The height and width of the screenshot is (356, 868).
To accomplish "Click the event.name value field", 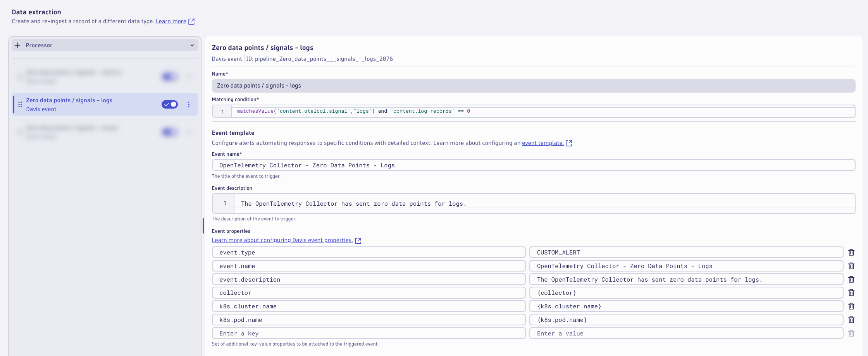I will (686, 266).
